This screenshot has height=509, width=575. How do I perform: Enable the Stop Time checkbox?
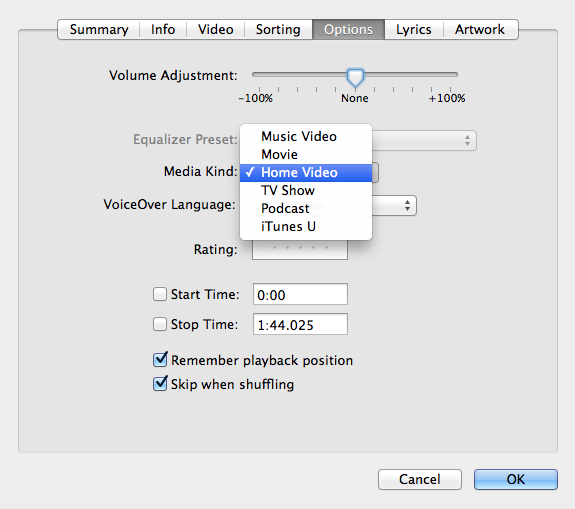160,324
